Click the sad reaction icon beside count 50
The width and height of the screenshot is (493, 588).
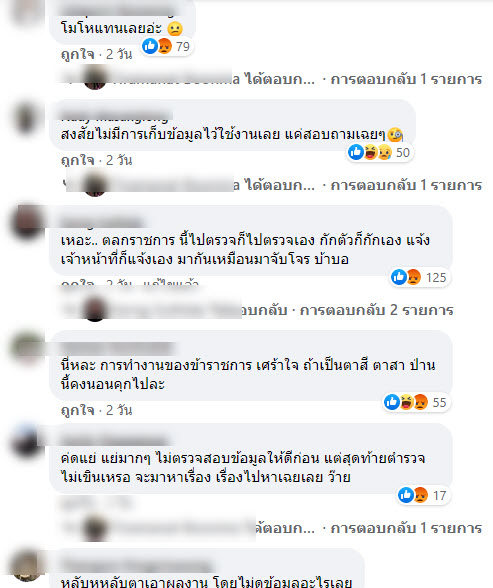click(x=385, y=152)
